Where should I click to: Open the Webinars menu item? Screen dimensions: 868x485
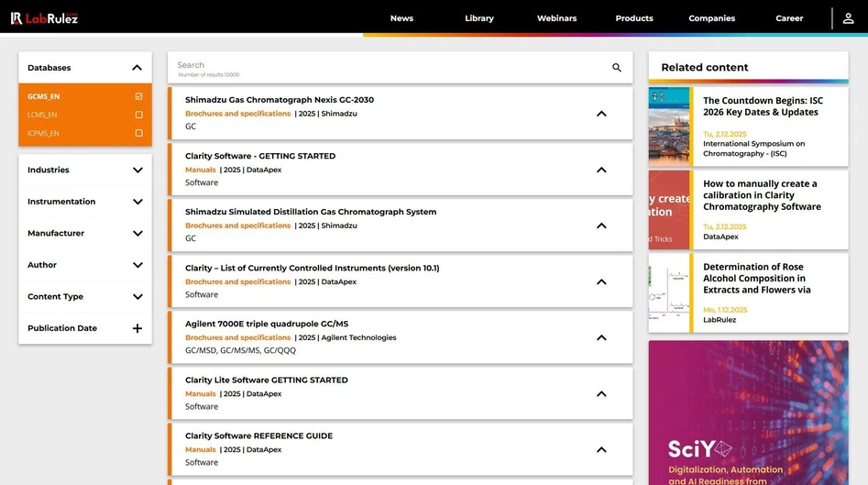[556, 18]
